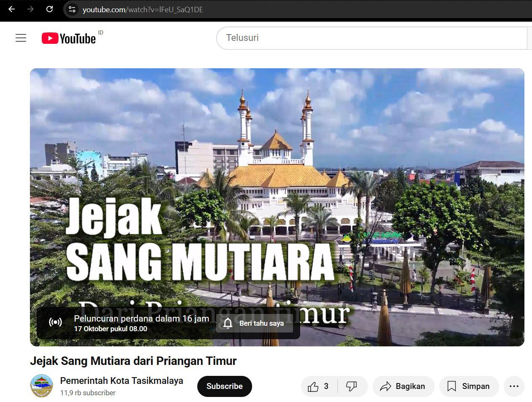Image resolution: width=532 pixels, height=402 pixels.
Task: Dislike the video with thumbs down
Action: click(352, 386)
